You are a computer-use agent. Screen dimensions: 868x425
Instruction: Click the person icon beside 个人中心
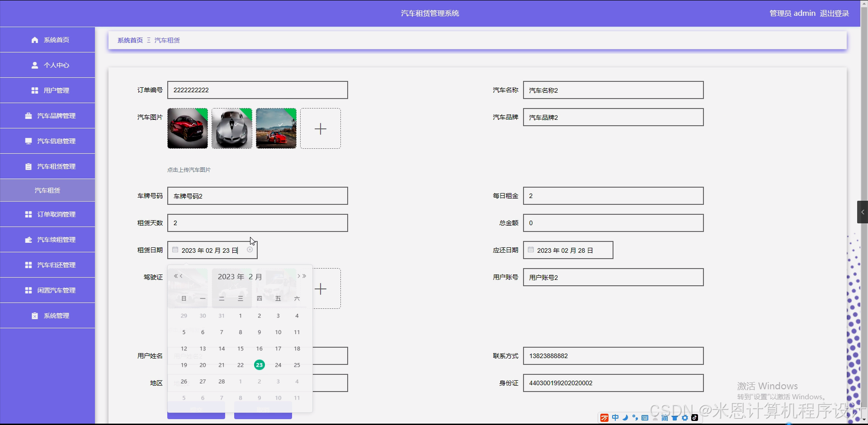[34, 65]
